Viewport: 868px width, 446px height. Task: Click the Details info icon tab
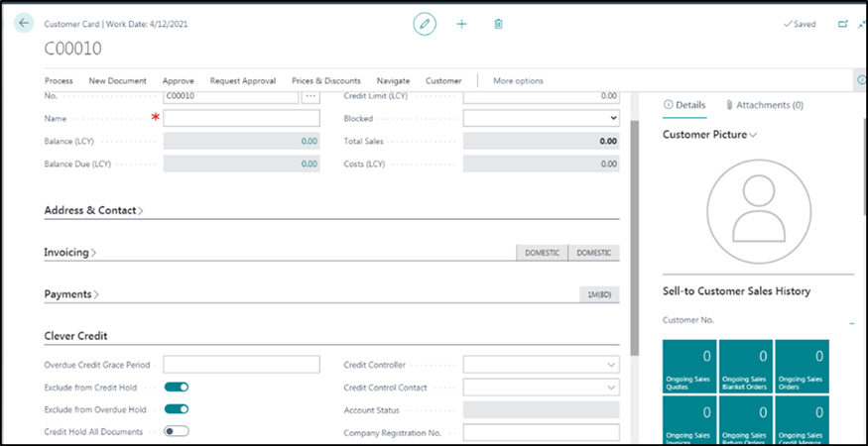coord(684,105)
